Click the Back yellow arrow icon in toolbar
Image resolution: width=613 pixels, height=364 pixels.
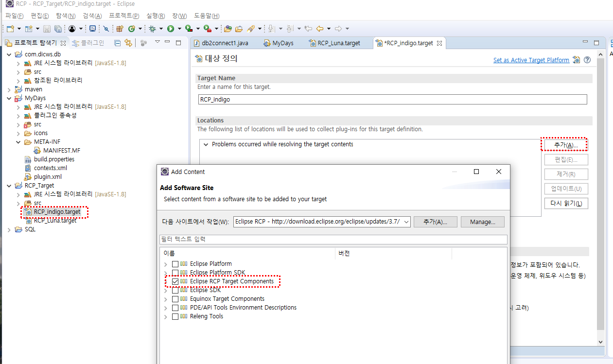tap(319, 29)
